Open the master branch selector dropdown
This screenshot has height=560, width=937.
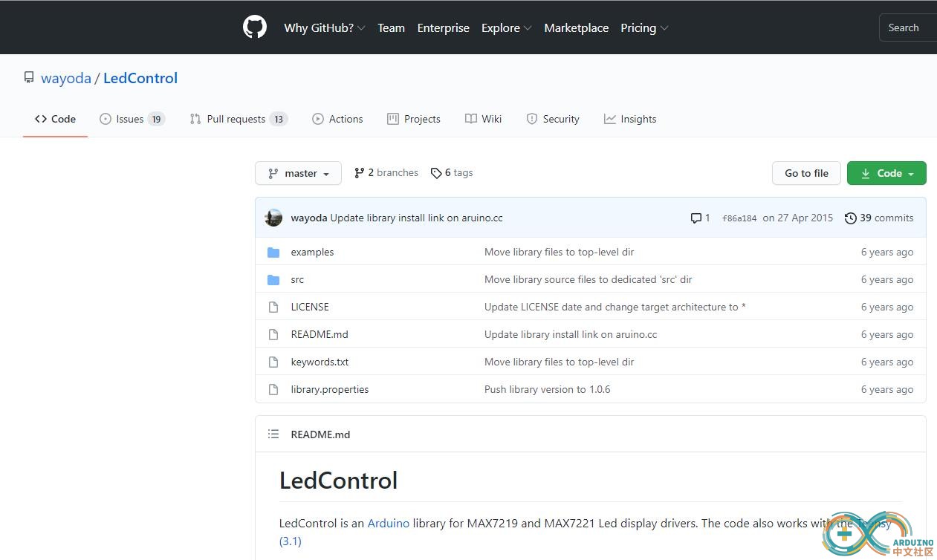[x=298, y=173]
